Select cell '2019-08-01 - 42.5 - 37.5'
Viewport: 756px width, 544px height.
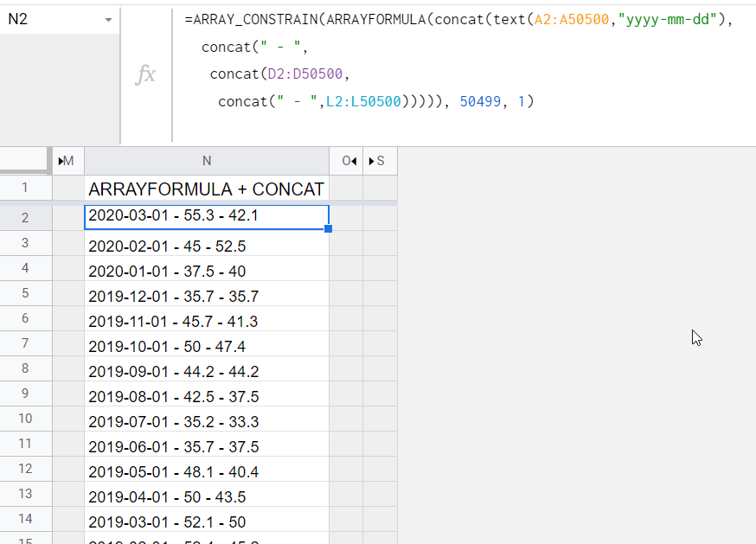pos(207,394)
